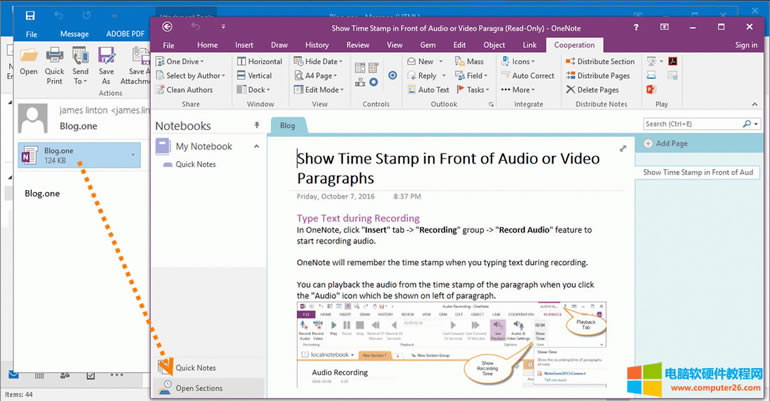Toggle full page view expand arrow
The height and width of the screenshot is (401, 770).
623,148
